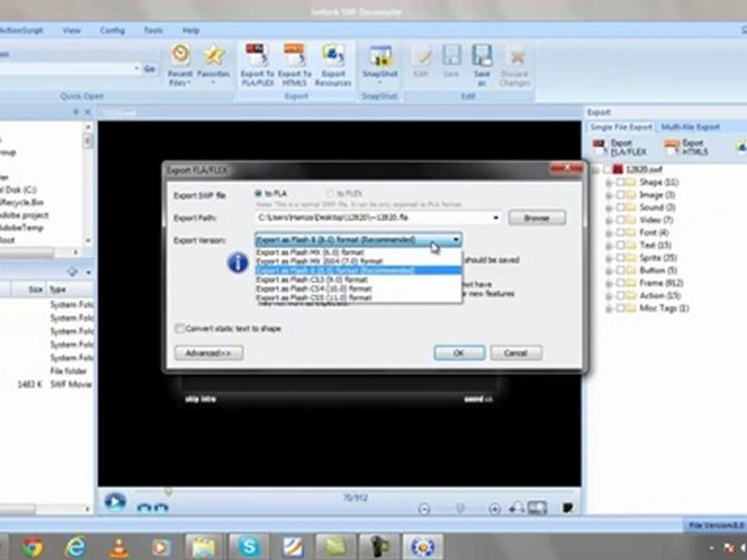Screen dimensions: 747x560
Task: Open the Tools menu
Action: pos(153,30)
